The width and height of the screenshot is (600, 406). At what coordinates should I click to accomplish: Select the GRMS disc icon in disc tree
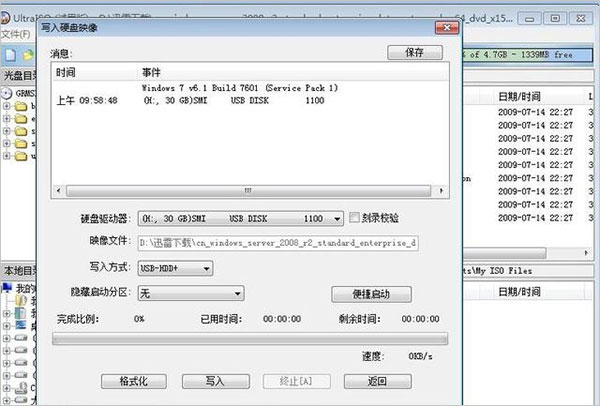point(6,93)
